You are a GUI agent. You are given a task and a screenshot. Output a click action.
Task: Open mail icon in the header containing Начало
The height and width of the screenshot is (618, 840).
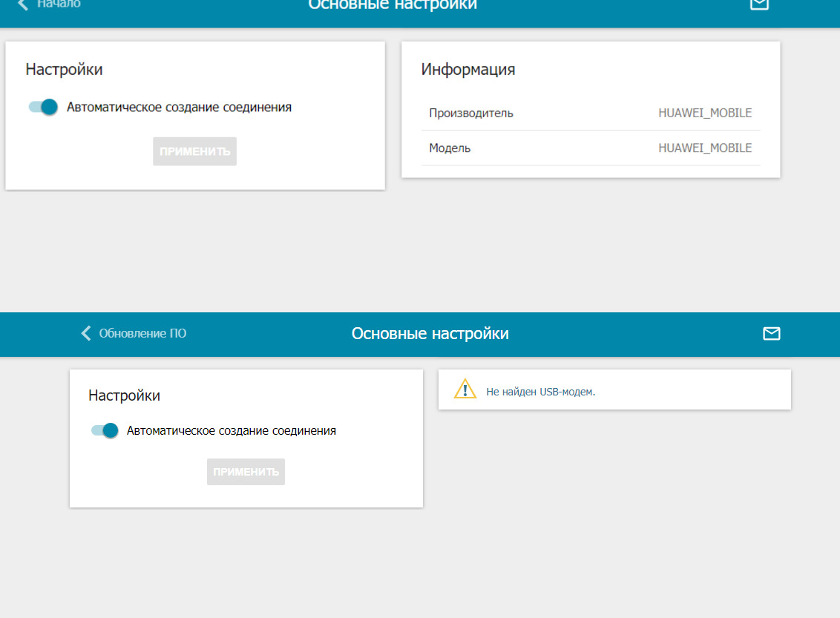(x=759, y=4)
